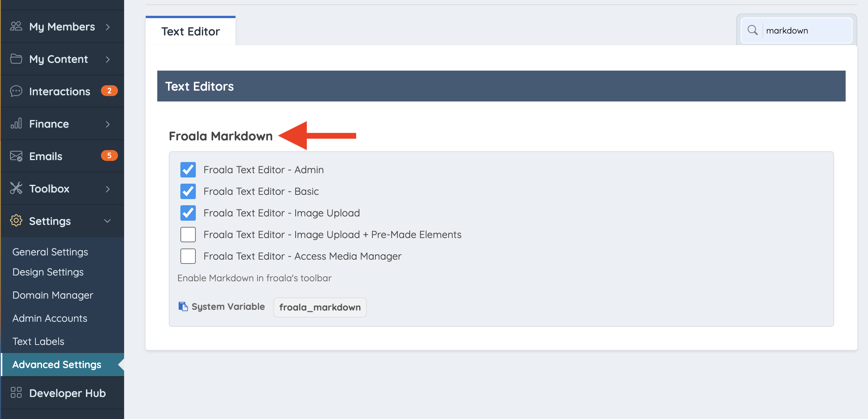Click the My Members people icon
868x419 pixels.
(16, 26)
